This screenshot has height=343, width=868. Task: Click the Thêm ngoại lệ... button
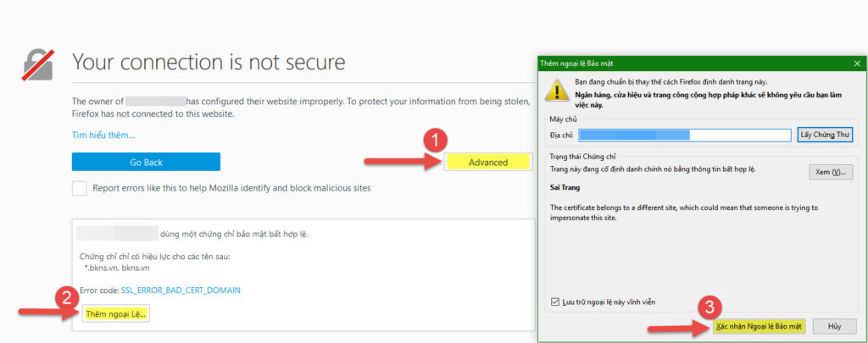point(116,313)
